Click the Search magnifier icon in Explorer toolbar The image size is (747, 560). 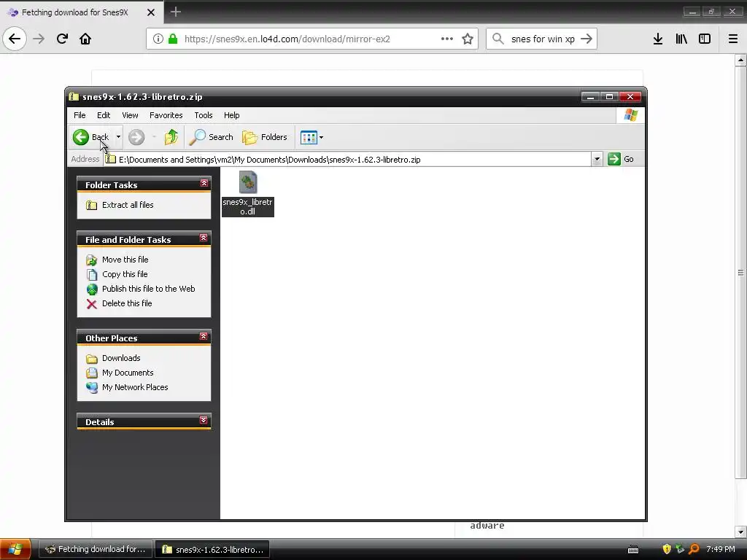pyautogui.click(x=197, y=137)
